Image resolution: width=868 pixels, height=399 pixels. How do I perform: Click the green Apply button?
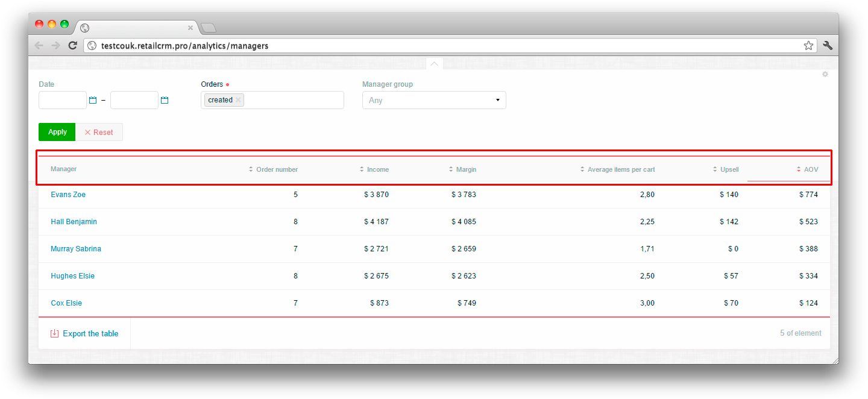click(57, 132)
